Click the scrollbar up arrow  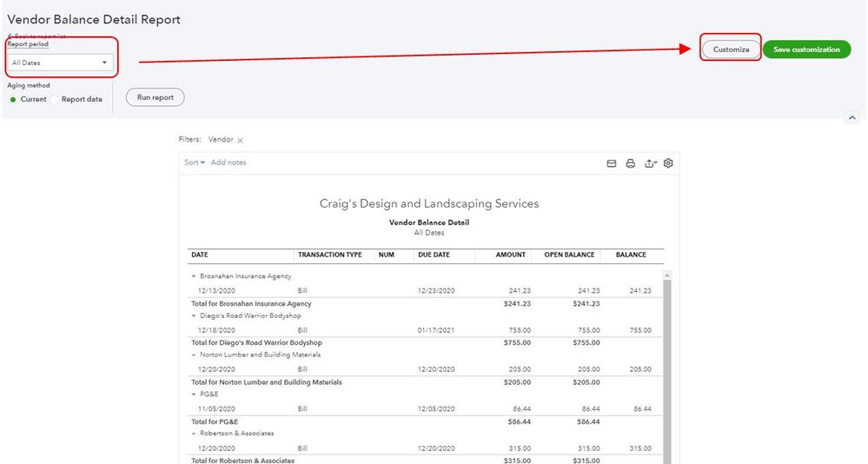pyautogui.click(x=667, y=275)
